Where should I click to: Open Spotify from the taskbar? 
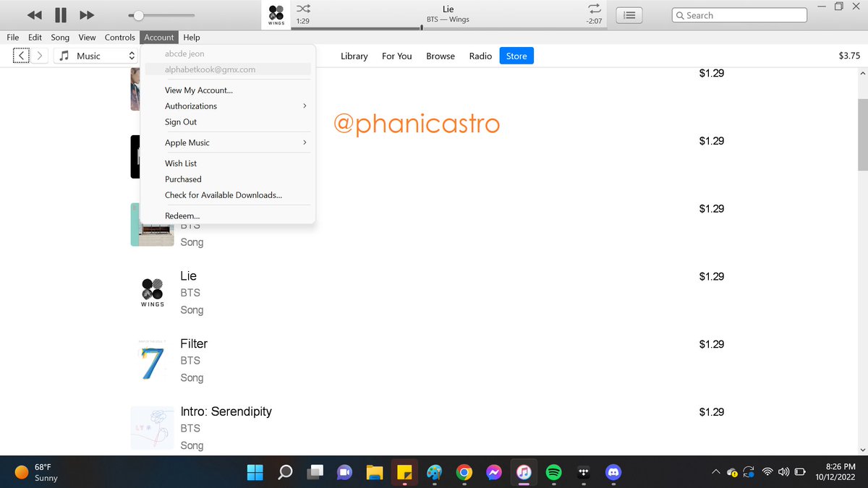click(x=553, y=472)
